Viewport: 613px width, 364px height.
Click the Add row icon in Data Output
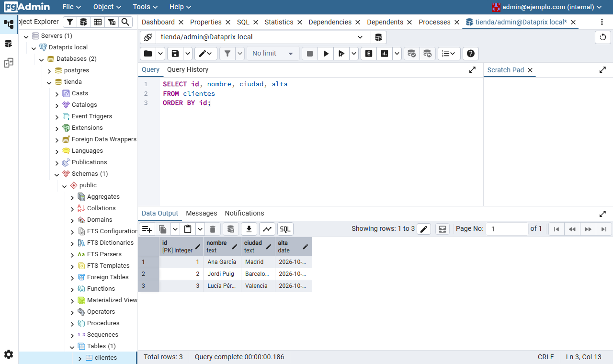click(147, 229)
